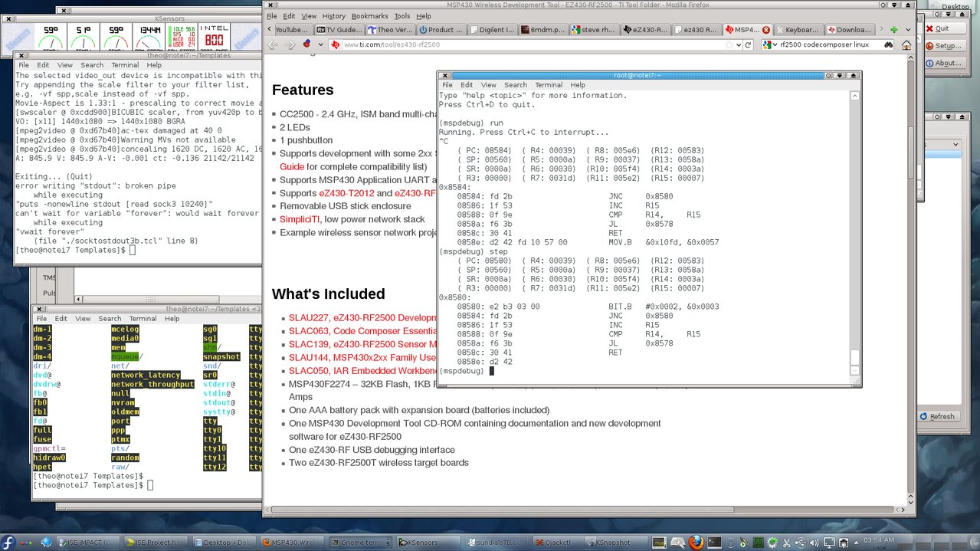Open Firefox History menu
Screen dimensions: 980x551
click(x=334, y=15)
